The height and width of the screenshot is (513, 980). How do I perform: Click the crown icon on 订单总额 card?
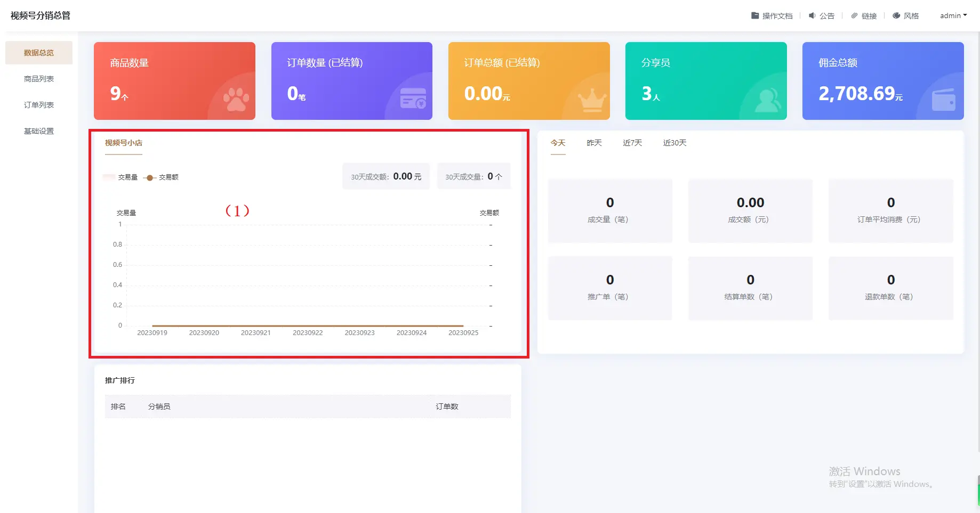(x=592, y=100)
